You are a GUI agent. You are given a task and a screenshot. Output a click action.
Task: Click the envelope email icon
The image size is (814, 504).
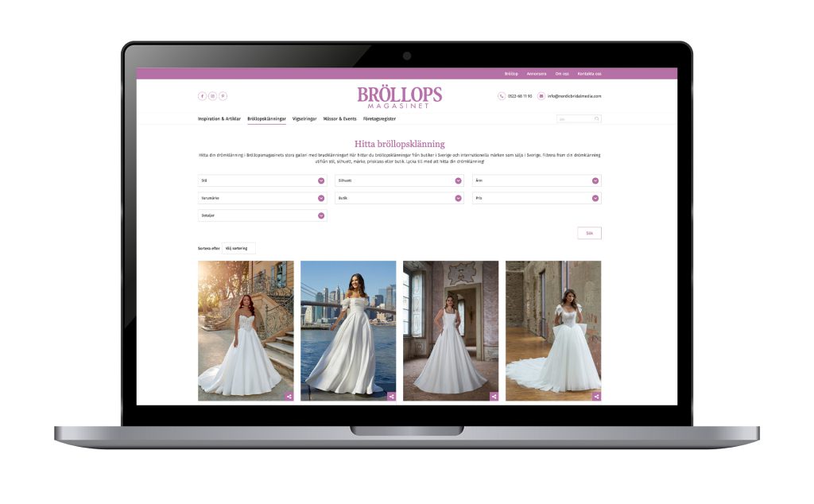point(541,96)
